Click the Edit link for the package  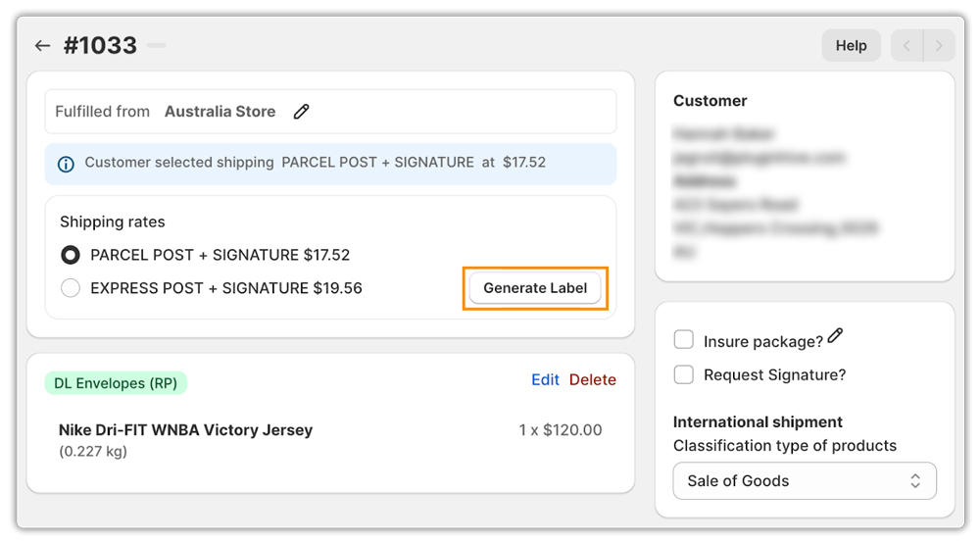545,380
